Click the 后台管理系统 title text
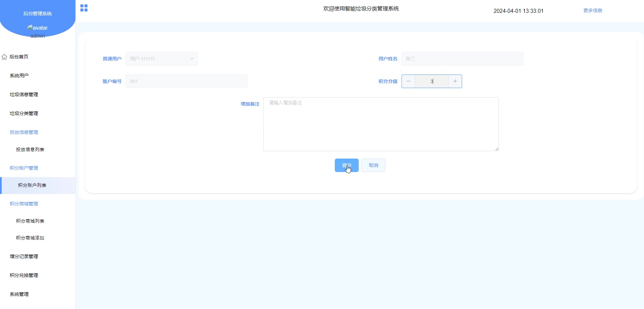 pyautogui.click(x=37, y=13)
